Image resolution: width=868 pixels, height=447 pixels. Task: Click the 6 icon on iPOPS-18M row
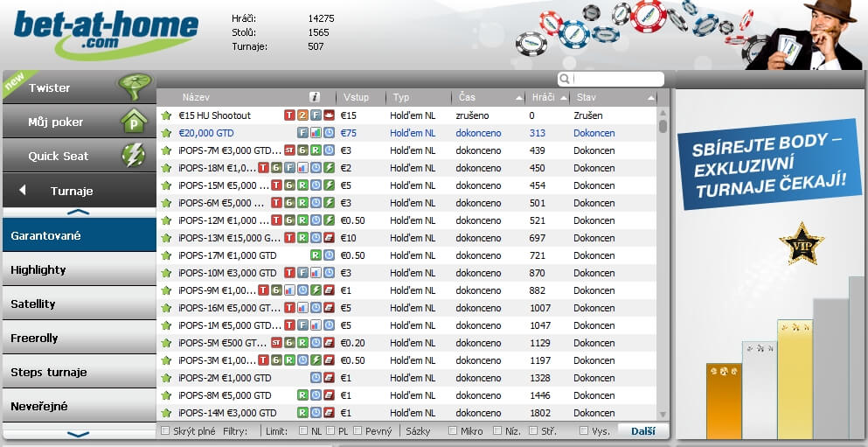click(x=276, y=168)
